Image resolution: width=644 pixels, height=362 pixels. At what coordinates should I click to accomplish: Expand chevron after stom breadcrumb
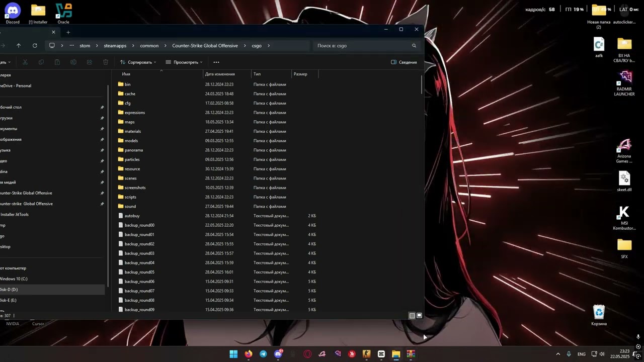click(x=97, y=46)
